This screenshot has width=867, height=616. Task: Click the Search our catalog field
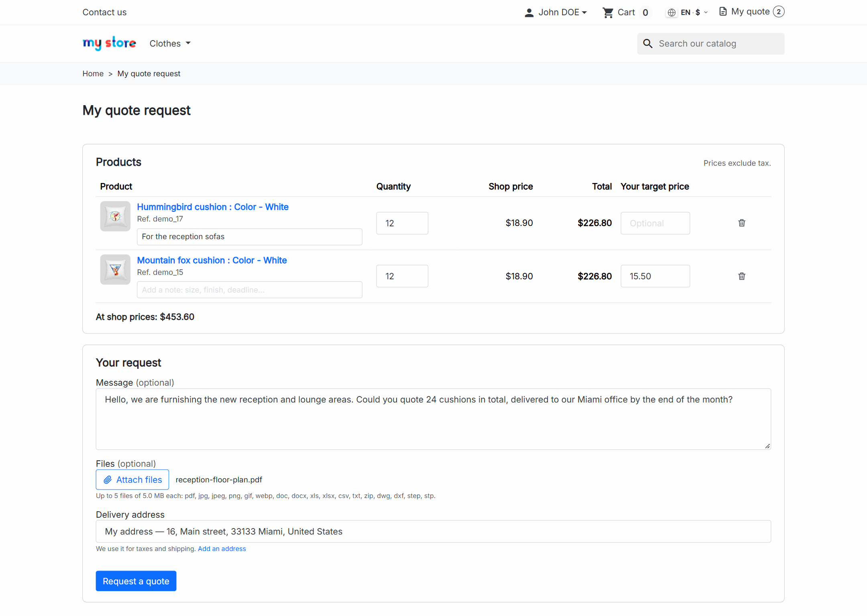(x=710, y=43)
